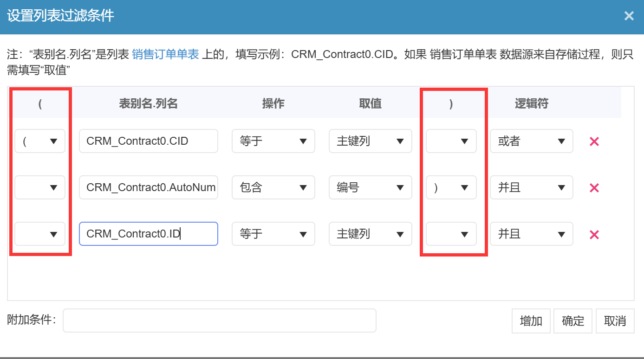Click the CRM_Contract0.AutoNum column name field
Screen dimensions: 644x359
148,188
